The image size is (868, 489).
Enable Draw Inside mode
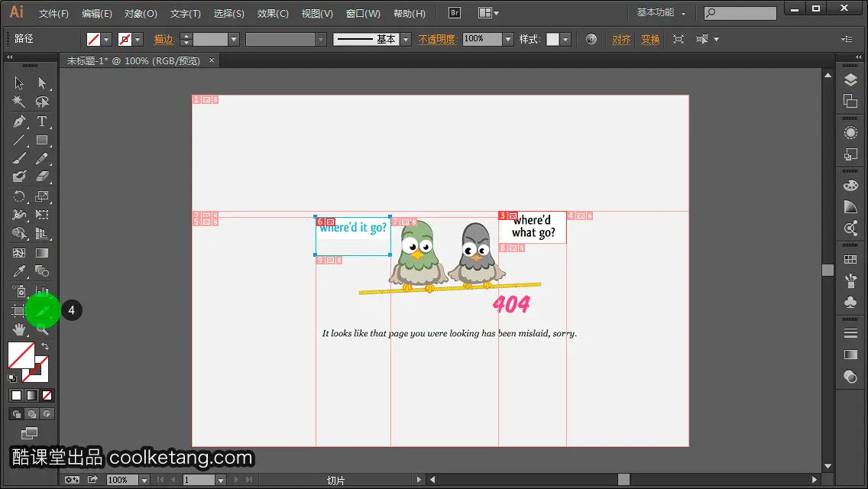[47, 413]
